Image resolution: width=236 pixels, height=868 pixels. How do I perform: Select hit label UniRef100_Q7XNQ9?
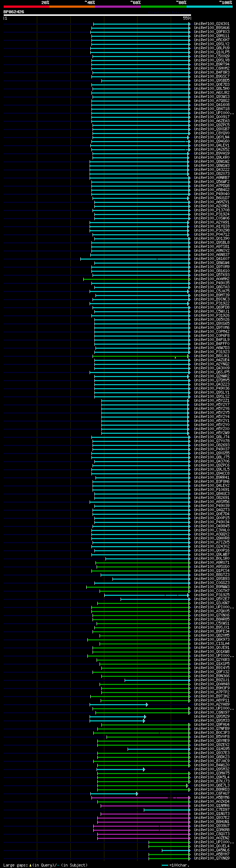212,858
